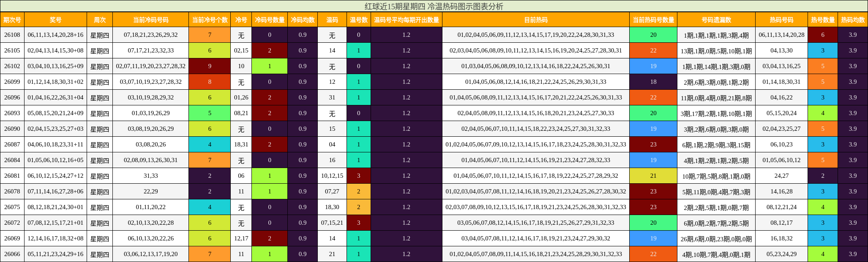The image size is (868, 262).
Task: Select cold codes 07,18,21,23,26,29,32
Action: (x=151, y=35)
